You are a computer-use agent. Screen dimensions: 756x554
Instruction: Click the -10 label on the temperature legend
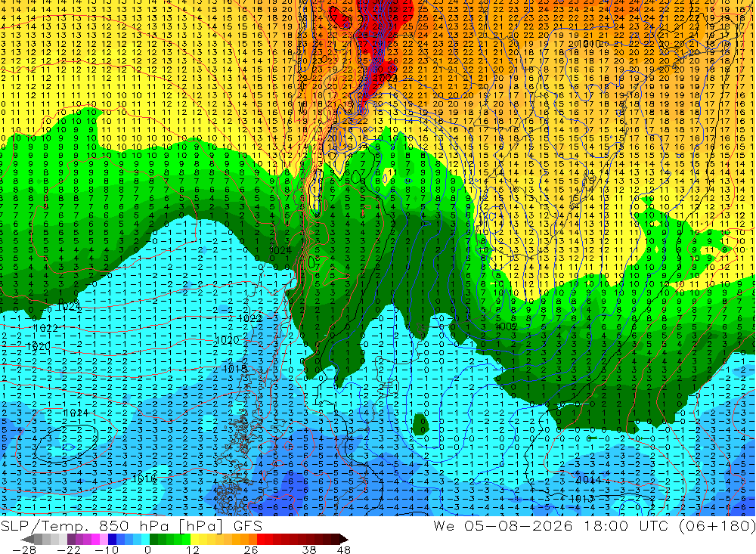pos(107,549)
